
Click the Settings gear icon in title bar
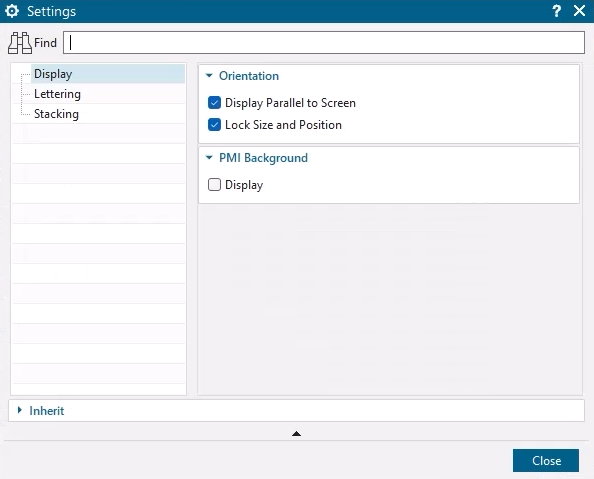pyautogui.click(x=12, y=11)
